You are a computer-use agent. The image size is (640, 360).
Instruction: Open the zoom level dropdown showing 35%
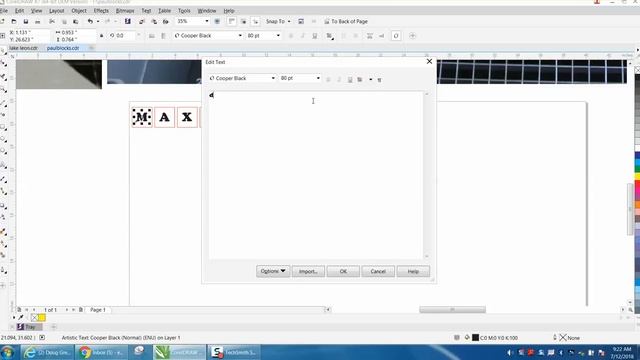[207, 21]
